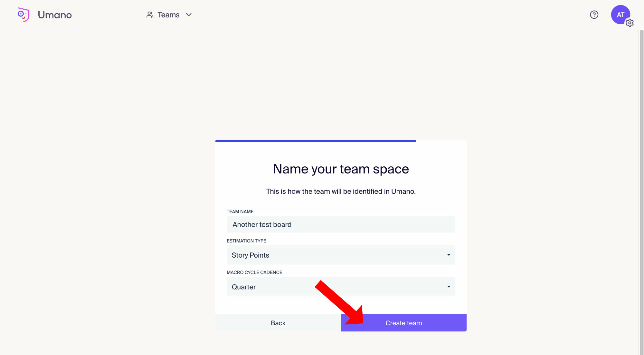The image size is (644, 355).
Task: Click the blue step progress bar
Action: [316, 141]
